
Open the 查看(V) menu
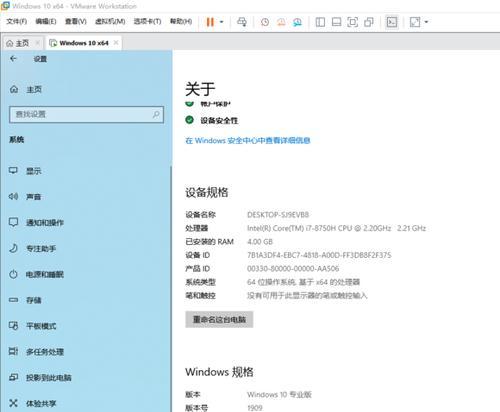pyautogui.click(x=76, y=21)
